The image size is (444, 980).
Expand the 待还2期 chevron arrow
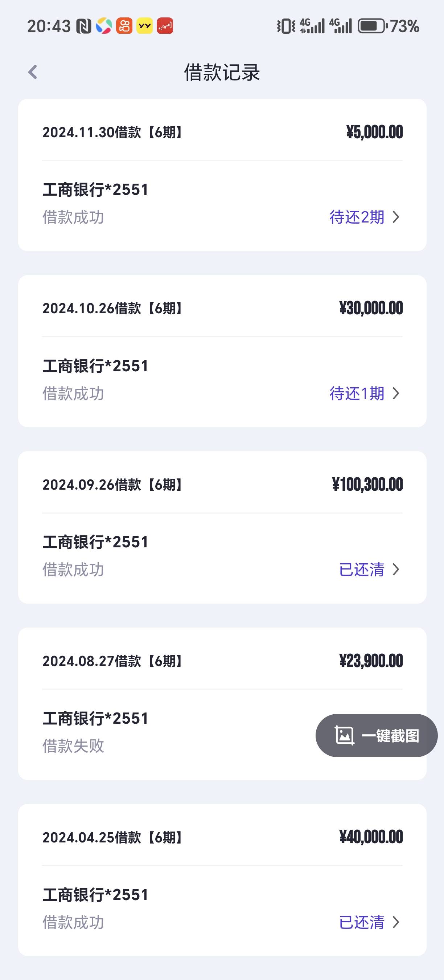point(396,217)
